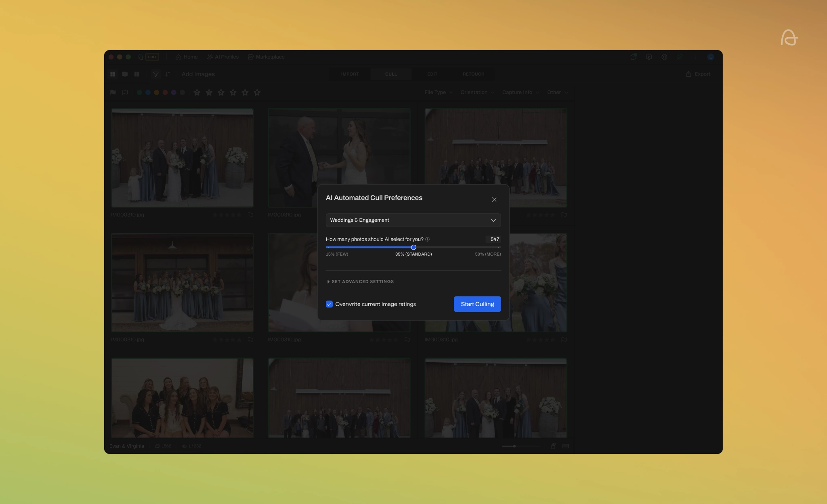This screenshot has height=504, width=827.
Task: Toggle the red color label filter
Action: pyautogui.click(x=165, y=92)
